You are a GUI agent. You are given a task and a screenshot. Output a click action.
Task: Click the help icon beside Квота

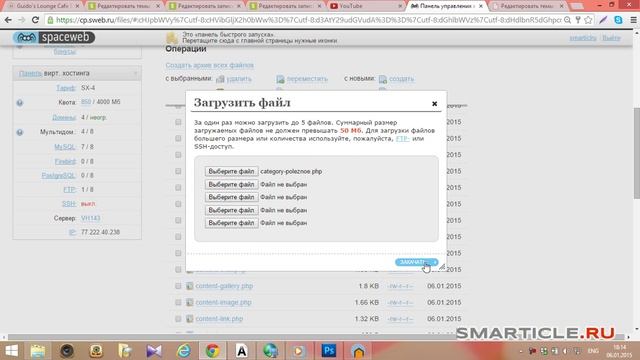[20, 102]
